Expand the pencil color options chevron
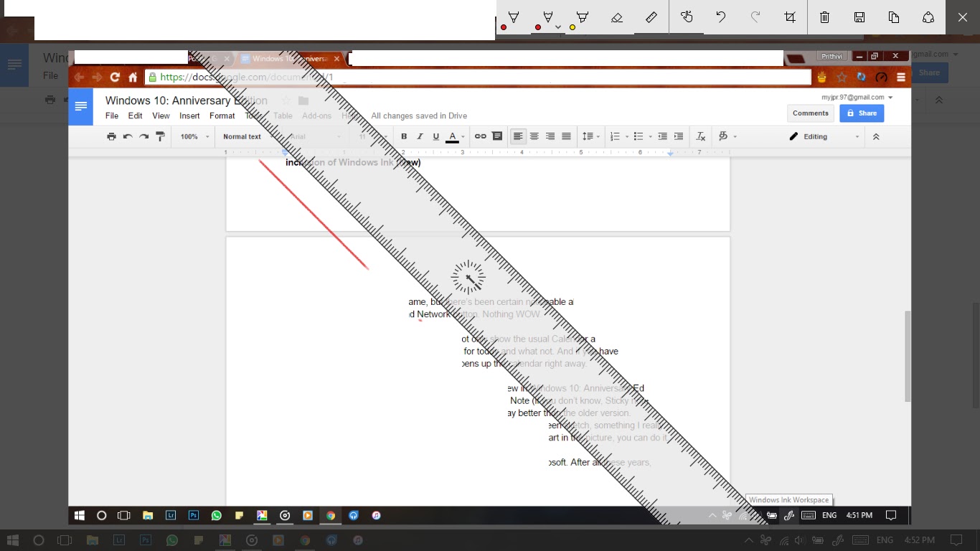The width and height of the screenshot is (980, 551). click(x=558, y=26)
